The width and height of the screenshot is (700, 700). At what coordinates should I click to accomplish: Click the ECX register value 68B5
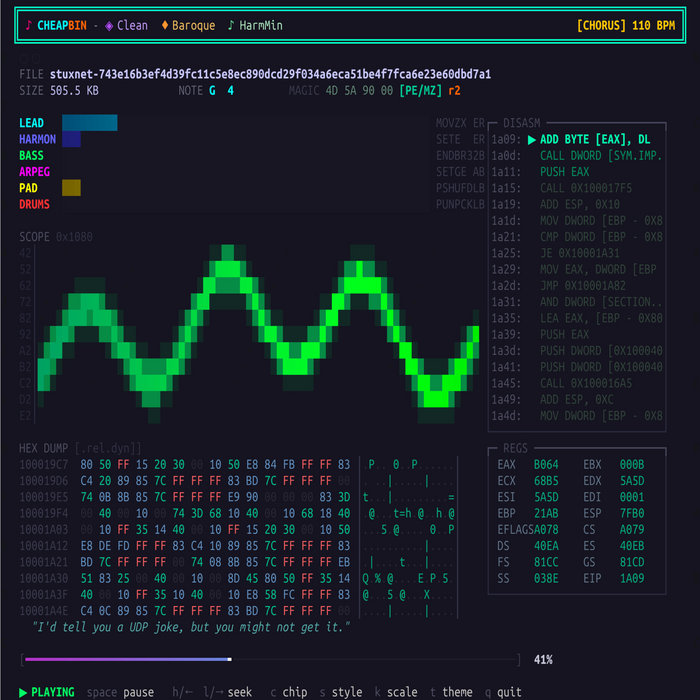coord(546,481)
